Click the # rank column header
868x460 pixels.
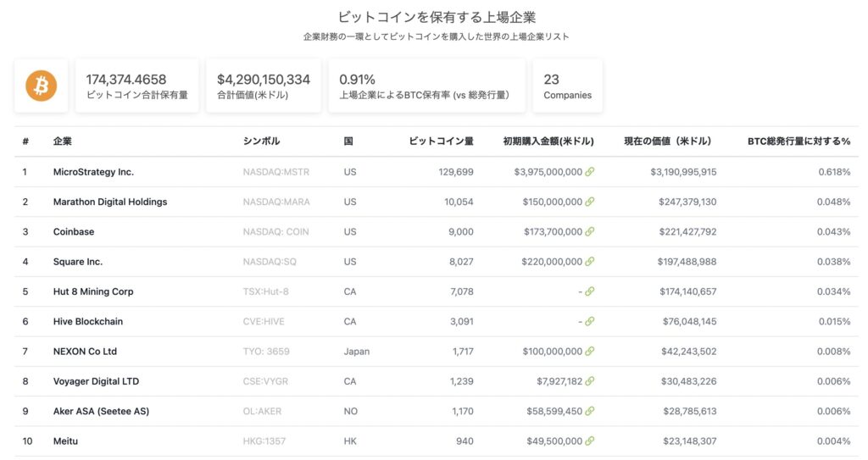25,141
